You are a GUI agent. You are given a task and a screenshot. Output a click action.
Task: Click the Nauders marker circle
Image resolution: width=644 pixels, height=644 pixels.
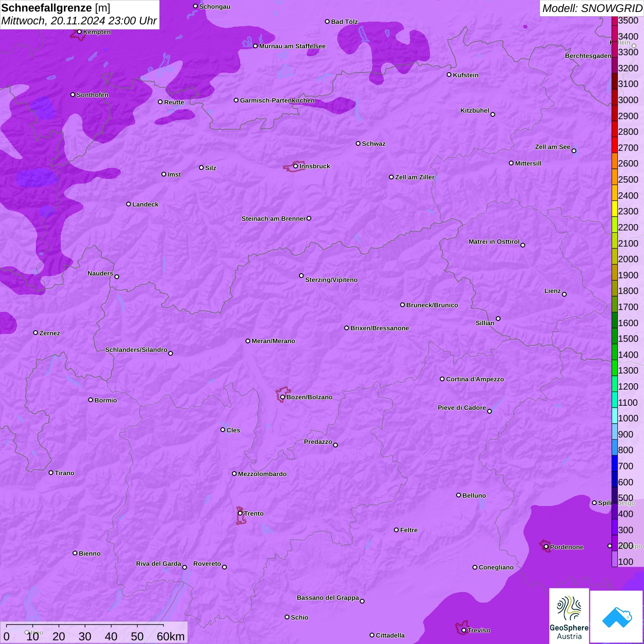pos(117,277)
